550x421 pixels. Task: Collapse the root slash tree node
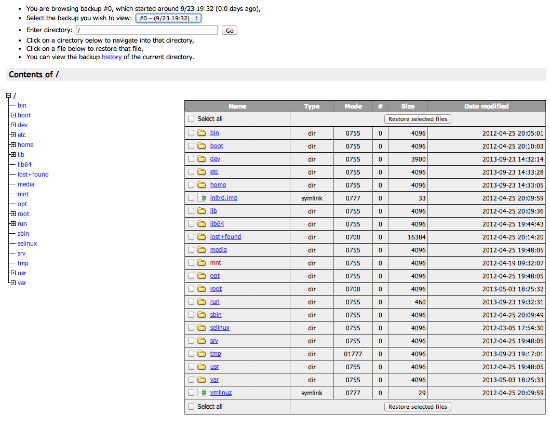tap(8, 95)
